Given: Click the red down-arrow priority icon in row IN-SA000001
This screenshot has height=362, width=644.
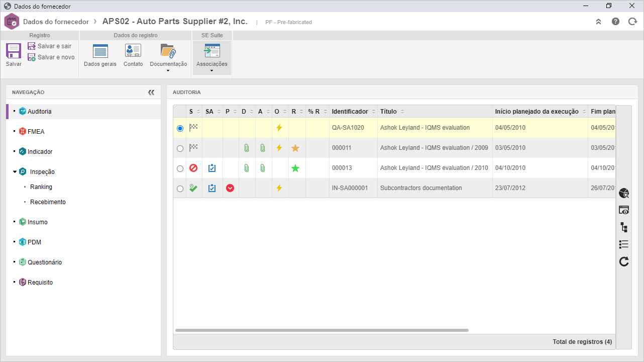Looking at the screenshot, I should coord(230,188).
